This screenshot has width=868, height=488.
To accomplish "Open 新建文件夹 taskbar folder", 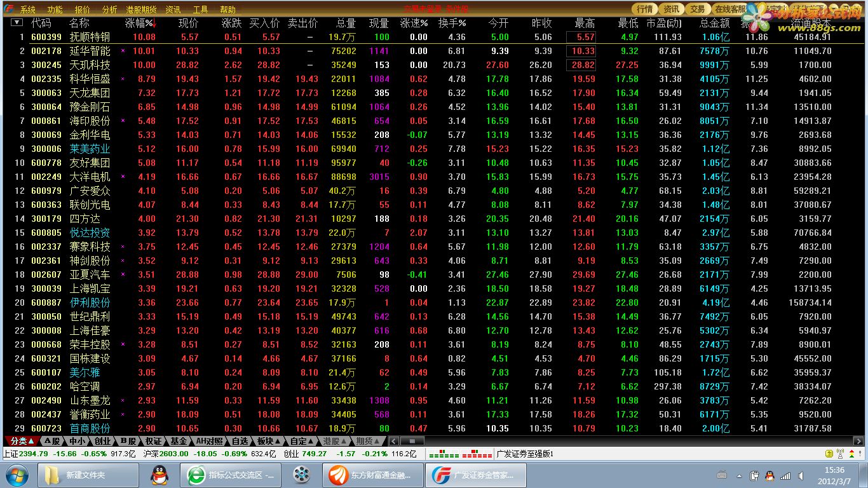I will tap(88, 475).
